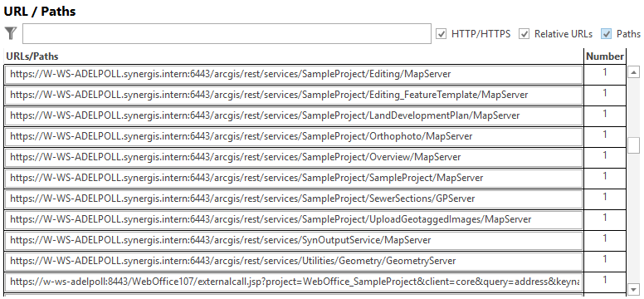Select the SampleProject/SampleProject/MapServer URL row
The image size is (644, 299).
coord(294,178)
